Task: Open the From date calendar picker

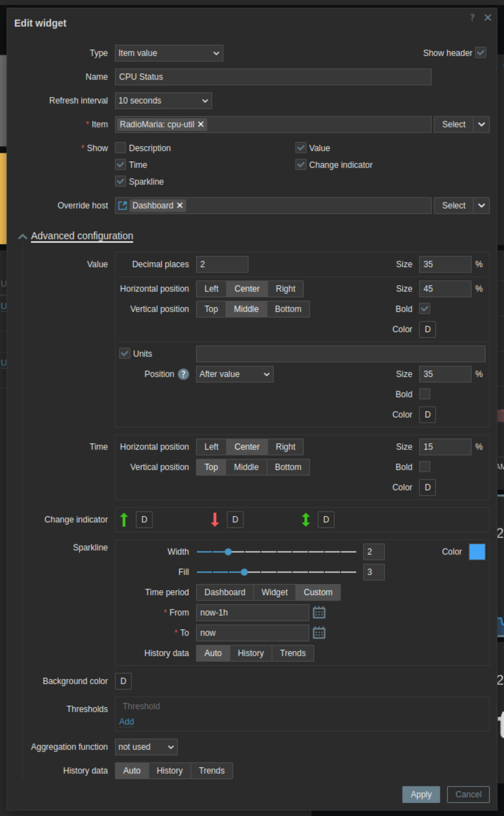Action: [319, 613]
